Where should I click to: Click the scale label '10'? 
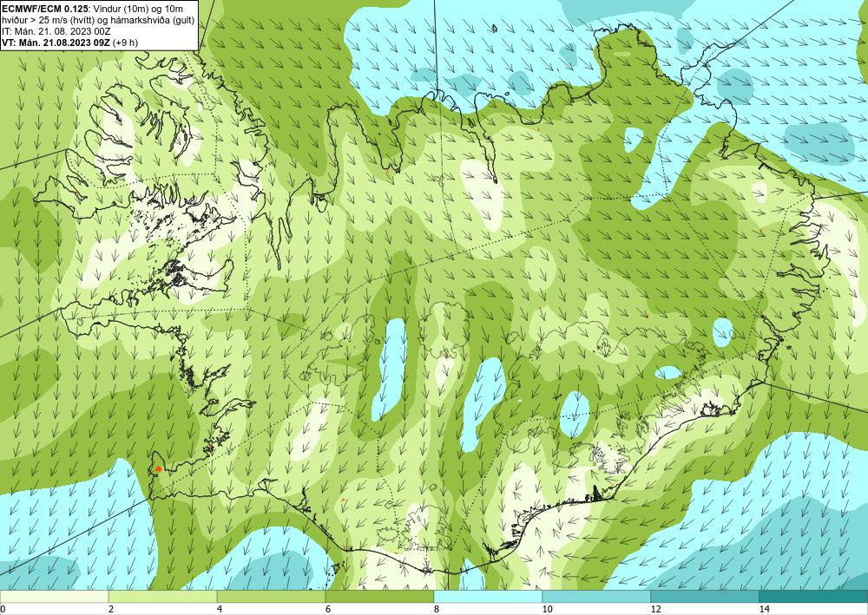coord(548,609)
